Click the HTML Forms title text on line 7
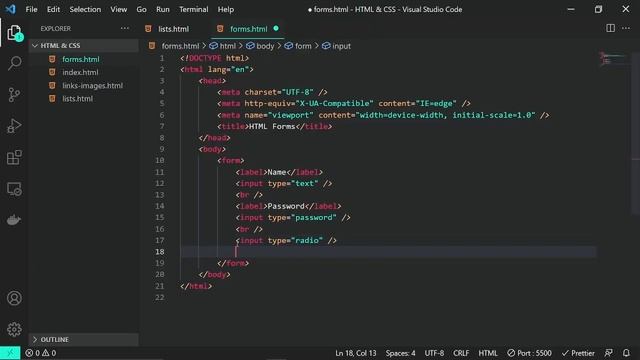The height and width of the screenshot is (360, 640). coord(272,127)
